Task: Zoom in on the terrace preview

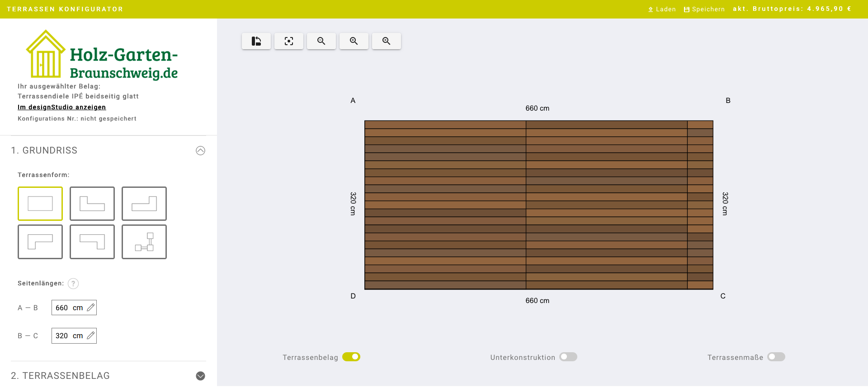Action: point(354,41)
